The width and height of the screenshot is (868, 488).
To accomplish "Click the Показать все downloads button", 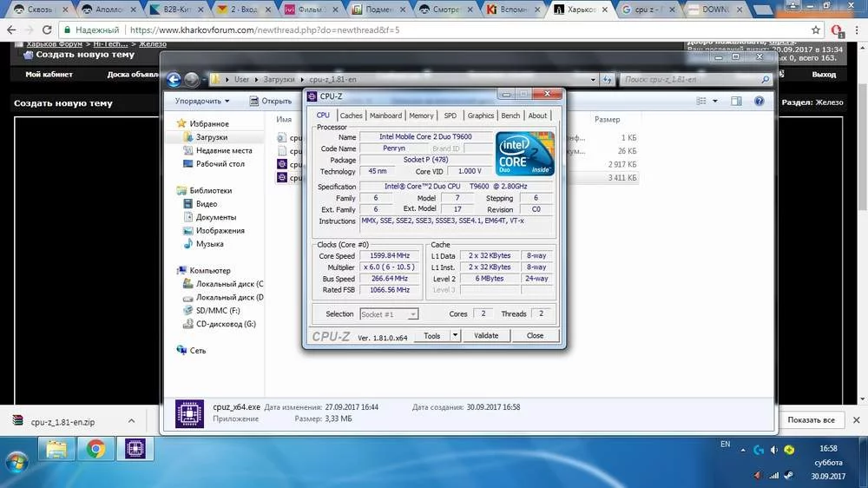I will pyautogui.click(x=811, y=420).
